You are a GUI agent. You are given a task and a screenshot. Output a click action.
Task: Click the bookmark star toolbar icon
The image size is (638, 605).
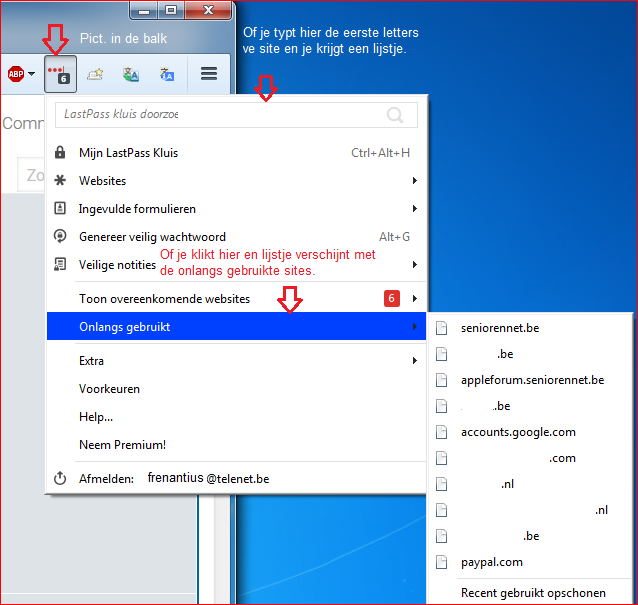click(95, 74)
